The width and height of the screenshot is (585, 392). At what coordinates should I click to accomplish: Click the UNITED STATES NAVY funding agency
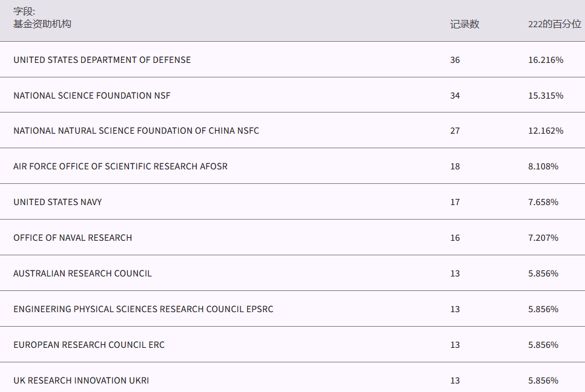[58, 202]
